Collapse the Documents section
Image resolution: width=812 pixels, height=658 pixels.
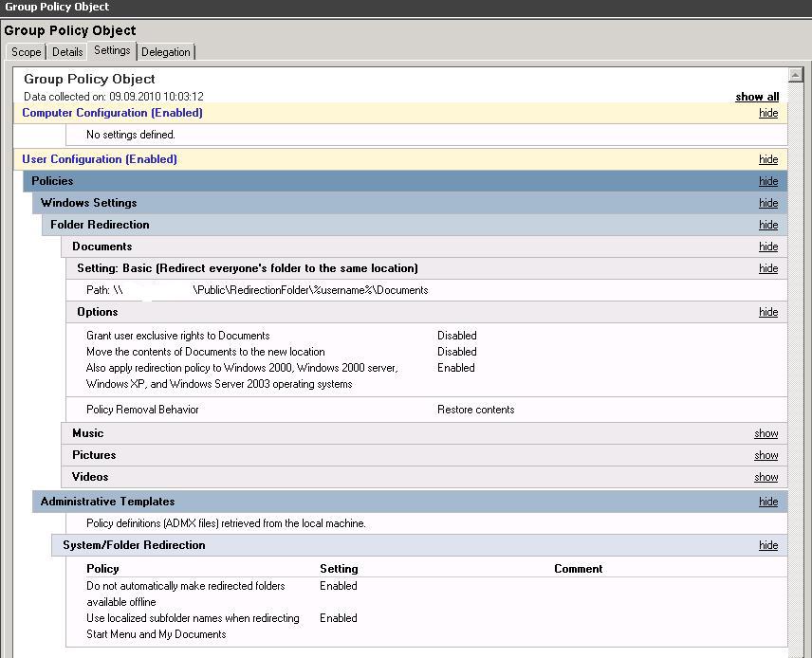(768, 247)
